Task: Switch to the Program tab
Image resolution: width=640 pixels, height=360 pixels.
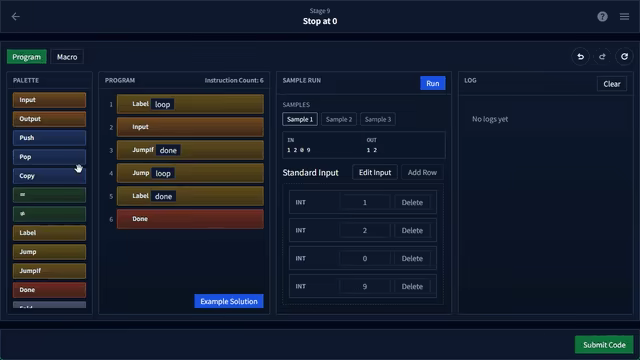Action: (27, 57)
